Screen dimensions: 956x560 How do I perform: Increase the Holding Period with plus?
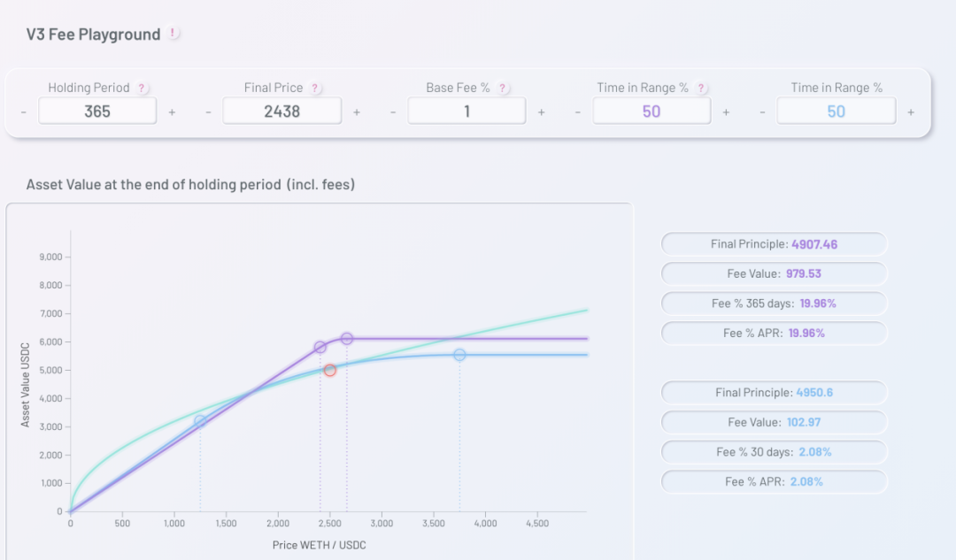click(x=172, y=112)
